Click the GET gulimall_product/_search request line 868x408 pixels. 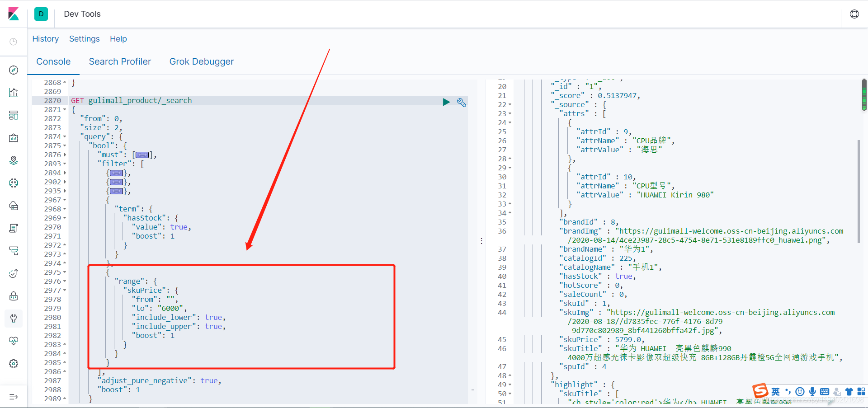click(131, 100)
